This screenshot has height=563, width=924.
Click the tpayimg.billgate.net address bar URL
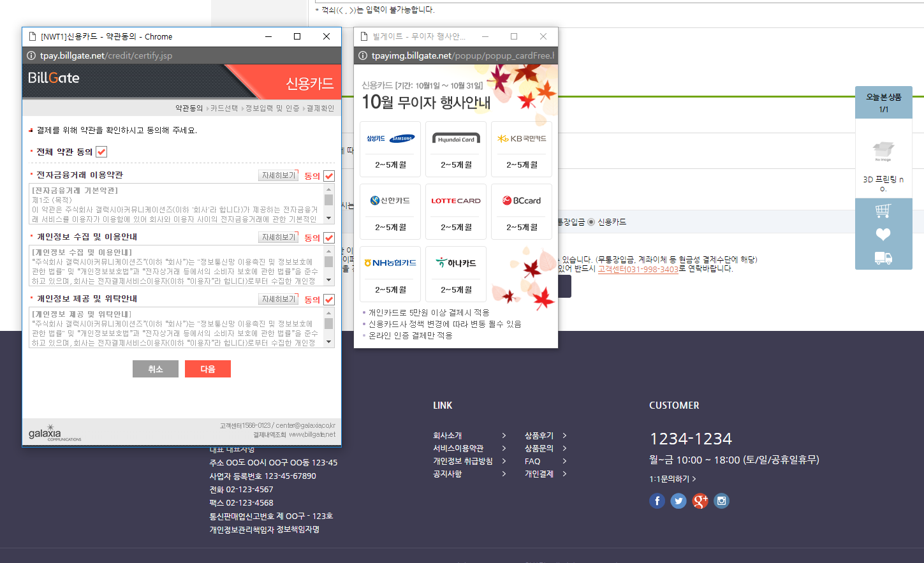[463, 55]
